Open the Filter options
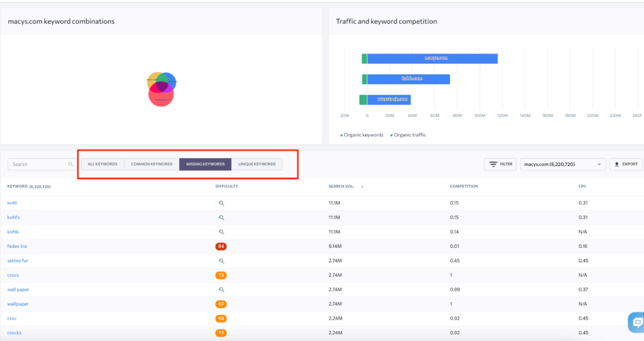Viewport: 644px width, 341px height. click(500, 164)
